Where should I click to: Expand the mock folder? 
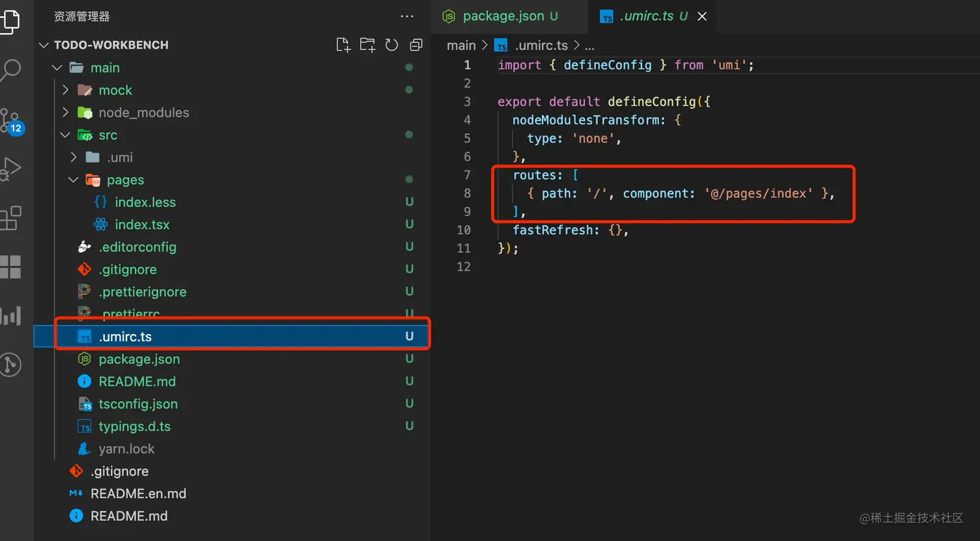pyautogui.click(x=65, y=90)
